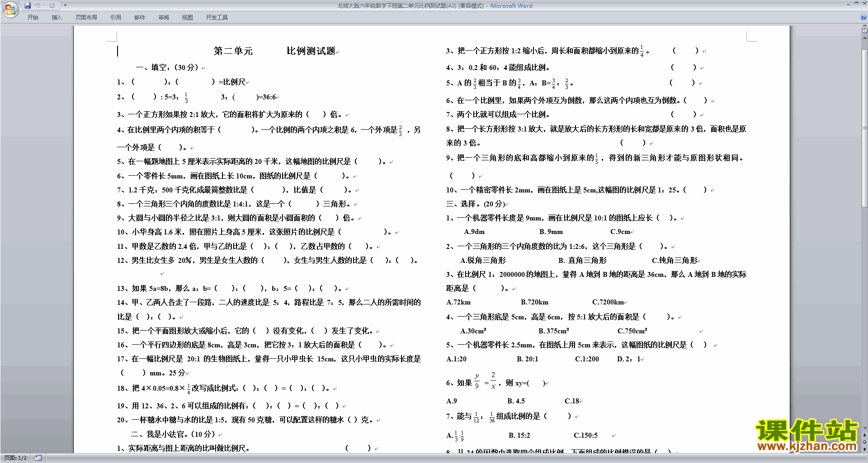Screen dimensions: 868x463
Task: Click answer option C.150:5
Action: pos(585,435)
